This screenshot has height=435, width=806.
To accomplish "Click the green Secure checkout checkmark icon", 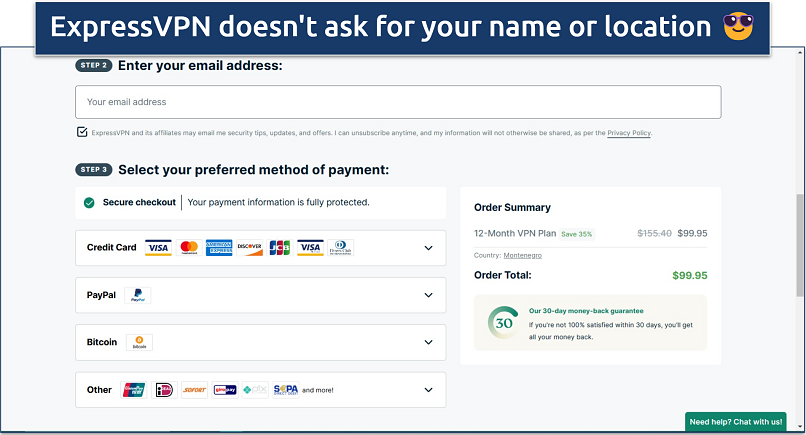I will (89, 203).
